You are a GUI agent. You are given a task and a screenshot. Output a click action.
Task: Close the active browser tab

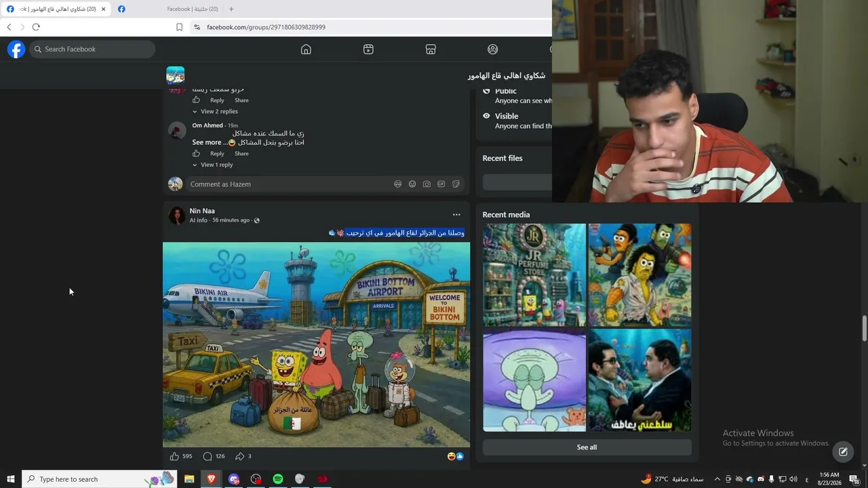coord(104,9)
